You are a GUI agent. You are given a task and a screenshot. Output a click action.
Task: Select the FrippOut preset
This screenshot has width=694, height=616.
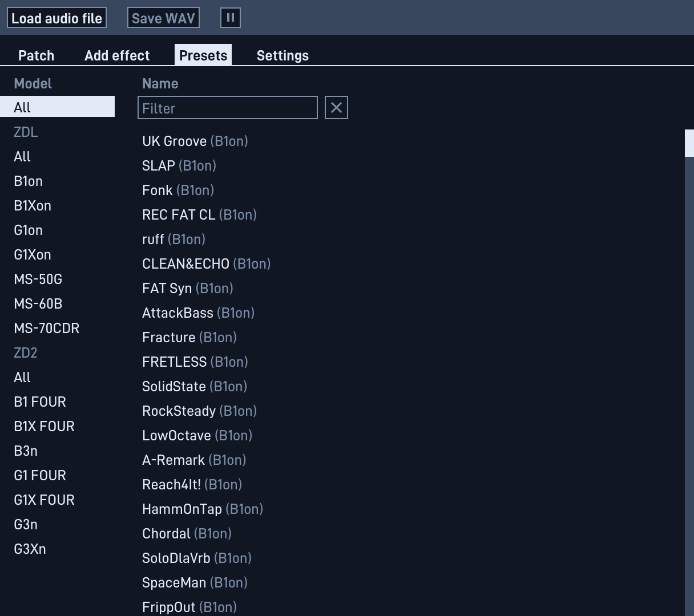(189, 607)
